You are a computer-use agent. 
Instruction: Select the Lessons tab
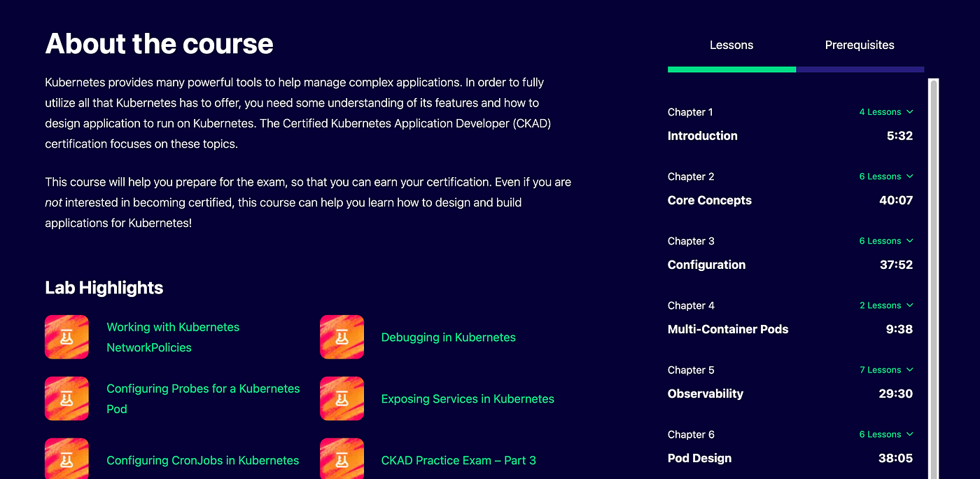[731, 45]
